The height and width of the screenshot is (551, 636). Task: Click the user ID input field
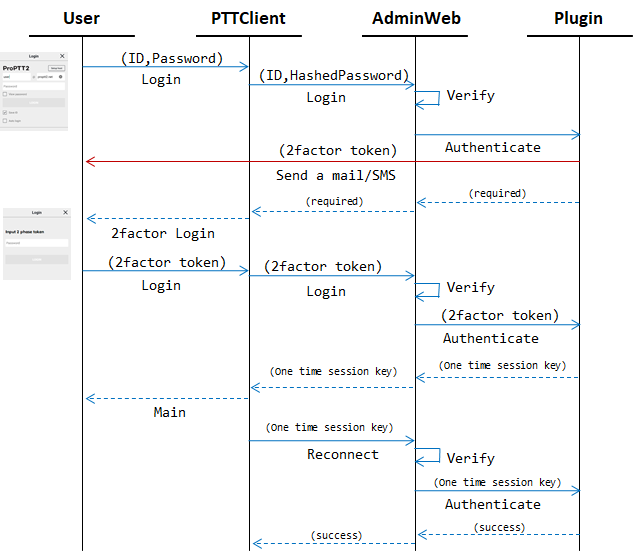(15, 76)
